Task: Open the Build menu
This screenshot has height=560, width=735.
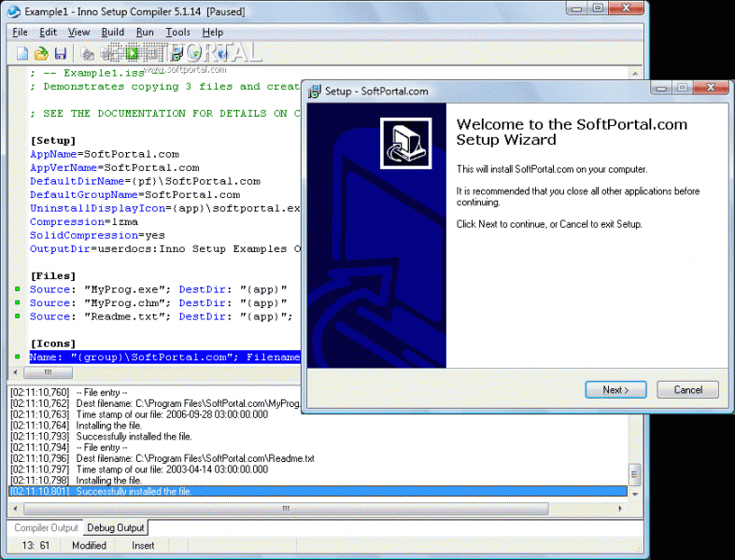Action: (x=112, y=33)
